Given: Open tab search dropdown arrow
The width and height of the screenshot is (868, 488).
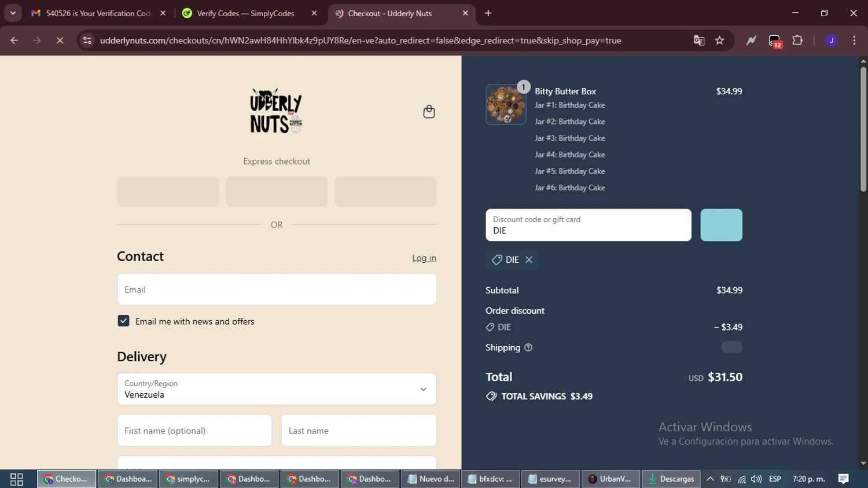Looking at the screenshot, I should [x=13, y=13].
